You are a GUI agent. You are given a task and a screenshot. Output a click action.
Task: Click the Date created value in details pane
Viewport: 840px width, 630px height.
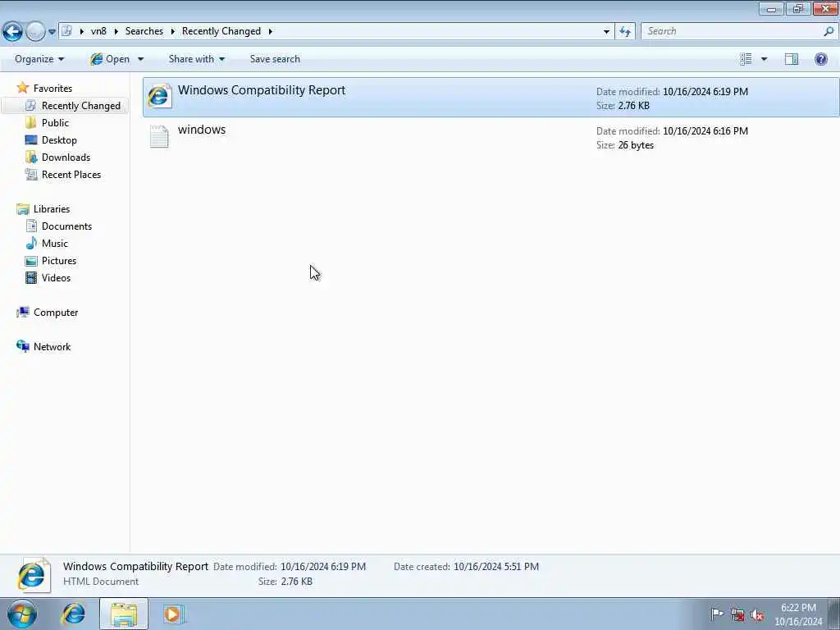pyautogui.click(x=495, y=566)
